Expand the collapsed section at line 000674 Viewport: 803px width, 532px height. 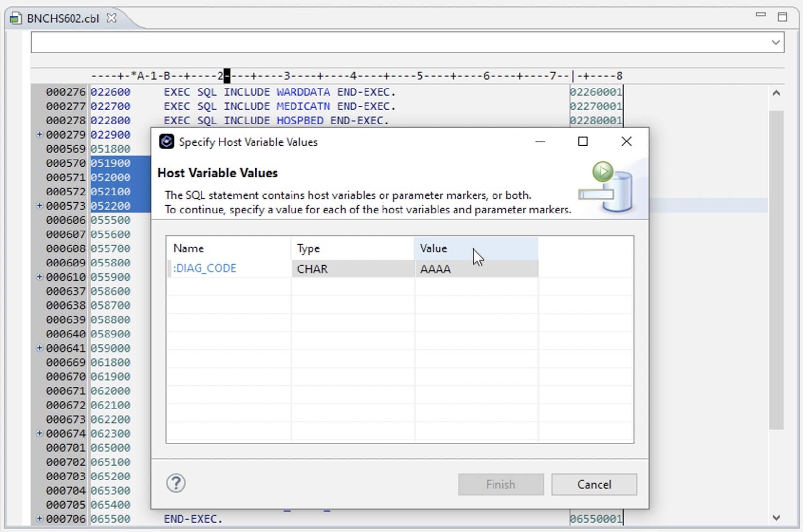coord(39,433)
